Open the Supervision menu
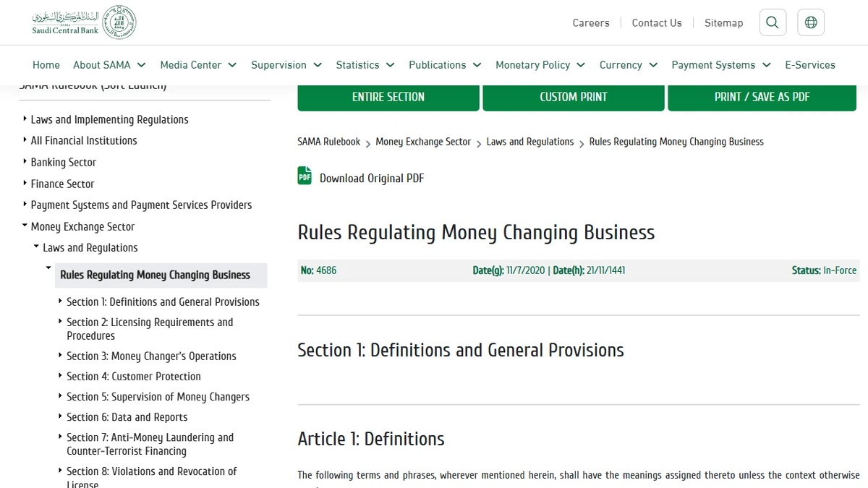 point(286,65)
